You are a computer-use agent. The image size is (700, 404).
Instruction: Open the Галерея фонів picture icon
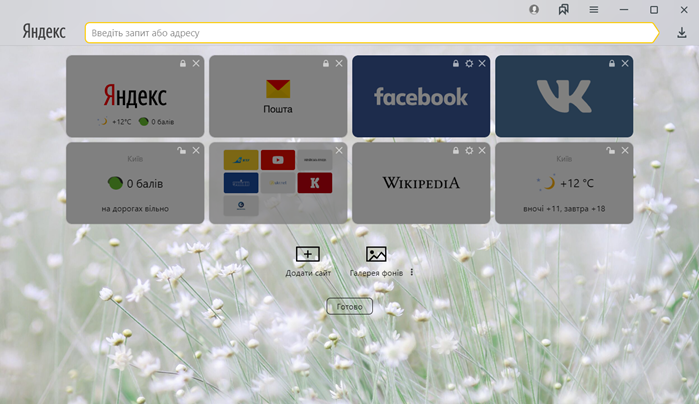376,254
